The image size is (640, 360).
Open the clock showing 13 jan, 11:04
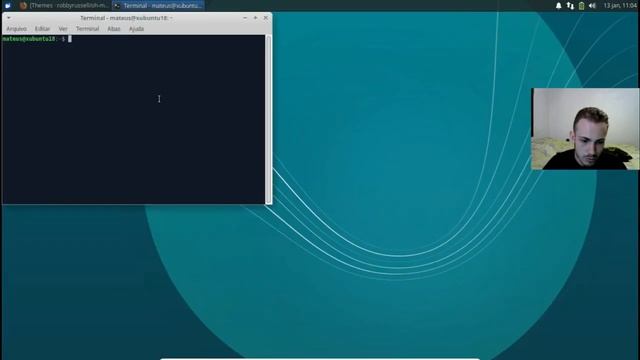click(620, 6)
